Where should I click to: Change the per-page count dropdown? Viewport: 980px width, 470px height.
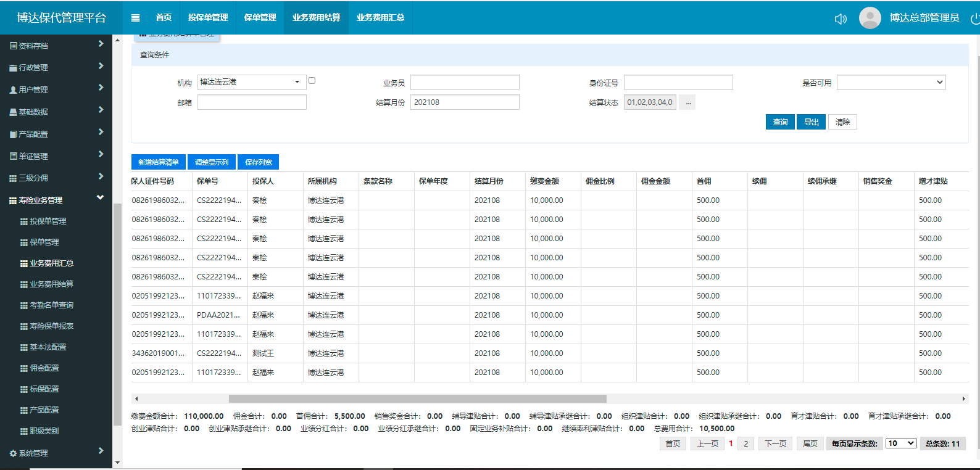coord(900,443)
